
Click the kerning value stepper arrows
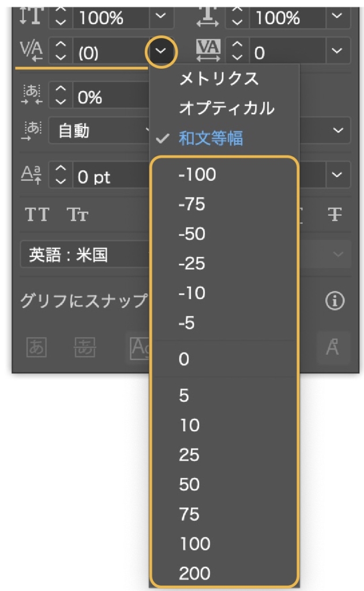pos(61,51)
